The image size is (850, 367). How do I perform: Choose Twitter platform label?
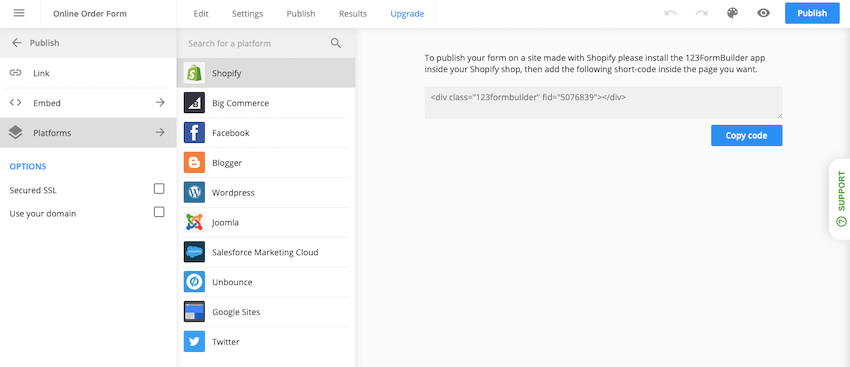(226, 342)
